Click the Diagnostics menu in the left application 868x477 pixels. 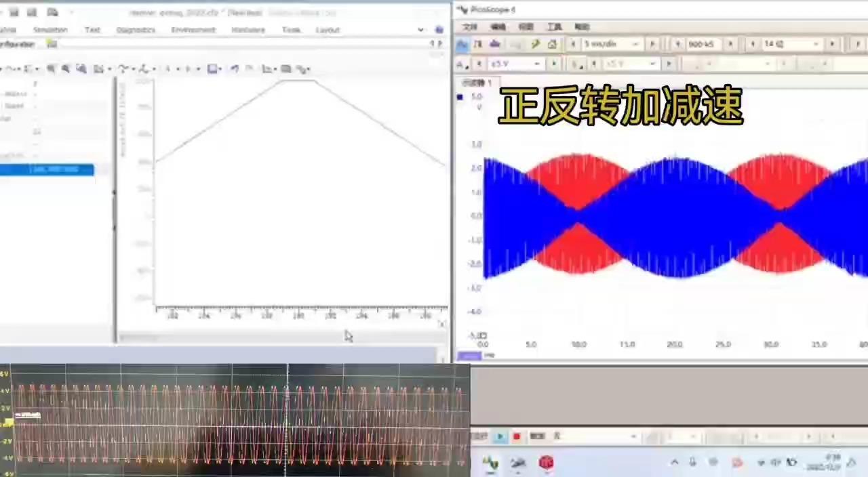tap(136, 29)
